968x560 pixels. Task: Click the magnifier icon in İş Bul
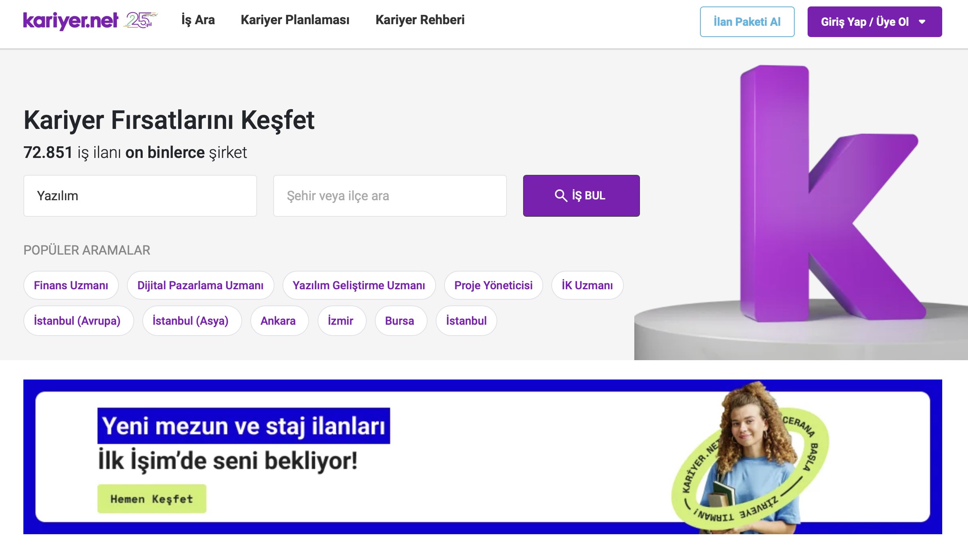[x=561, y=195]
